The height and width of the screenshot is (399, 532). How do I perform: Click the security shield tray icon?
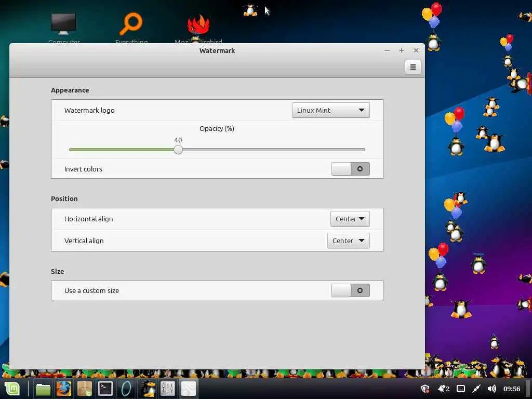pyautogui.click(x=425, y=389)
